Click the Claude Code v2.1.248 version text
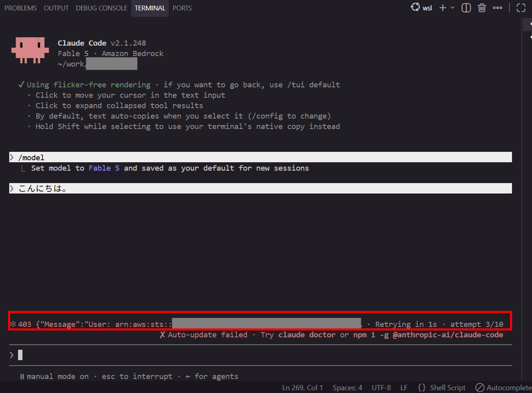Screen dimensions: 532x393 (x=102, y=43)
